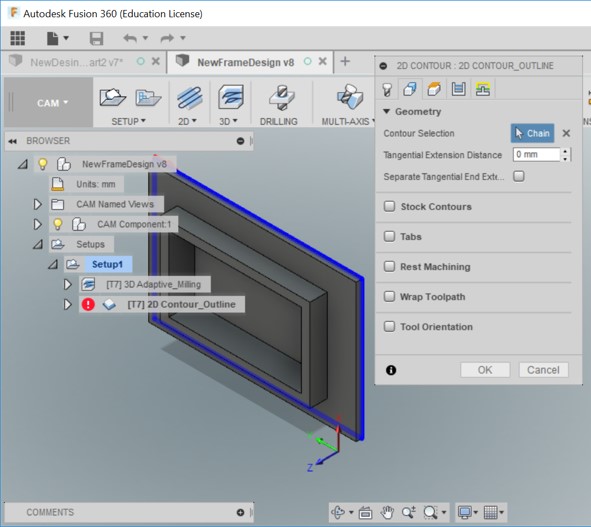Viewport: 591px width, 527px height.
Task: Collapse the 2D Contour dialog with minus icon
Action: point(383,66)
